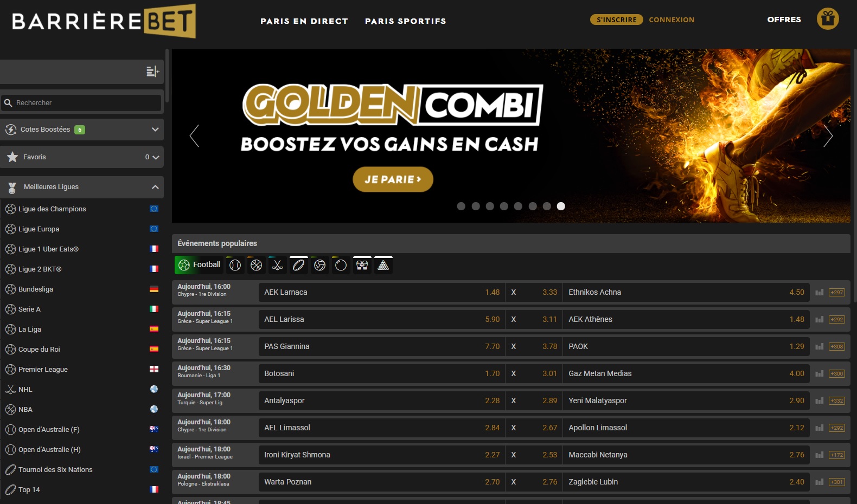Click the sidebar vertical scrollbar
The height and width of the screenshot is (504, 857).
pos(167,76)
